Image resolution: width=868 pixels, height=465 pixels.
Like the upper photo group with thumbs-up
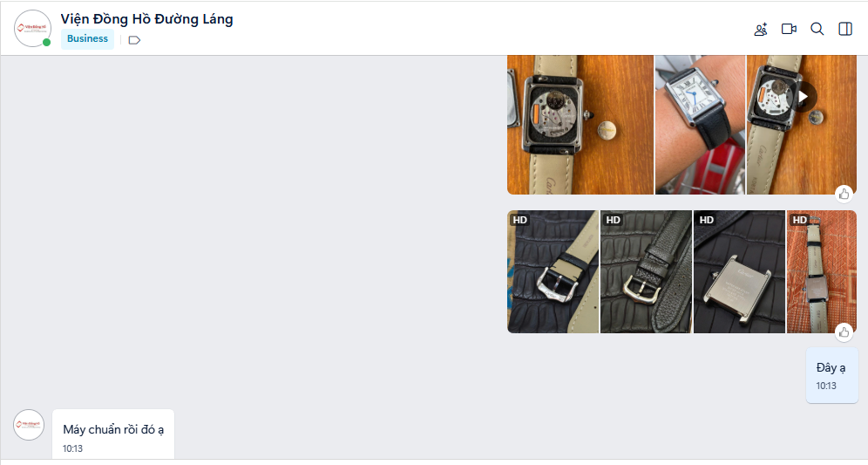tap(844, 194)
